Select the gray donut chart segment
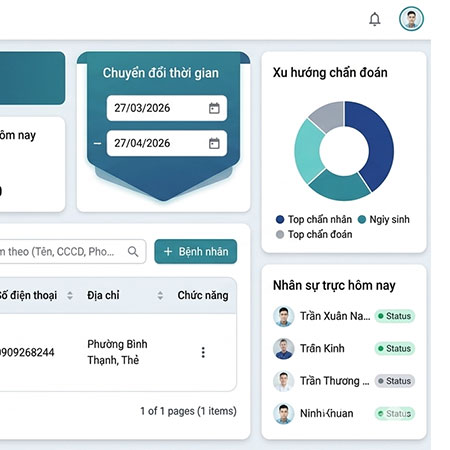Viewport: 450px width, 450px height. [328, 115]
